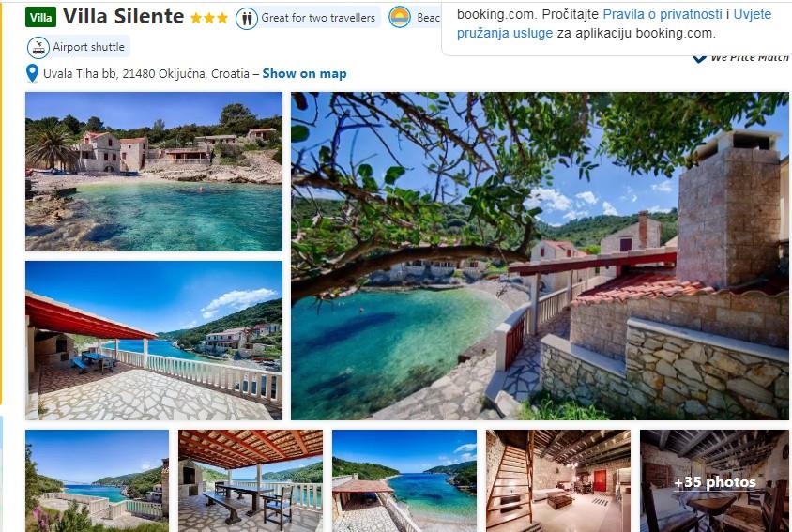Click the two travellers people icon
Viewport: 792px width, 532px height.
247,19
